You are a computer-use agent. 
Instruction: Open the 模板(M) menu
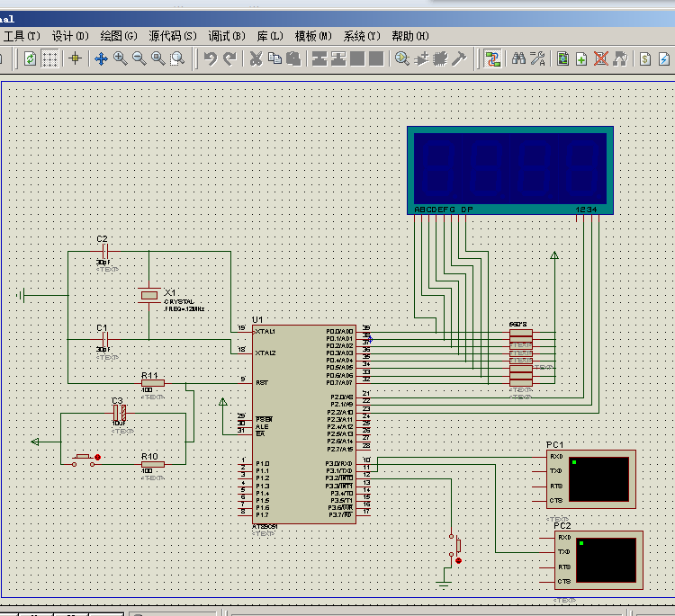point(313,36)
